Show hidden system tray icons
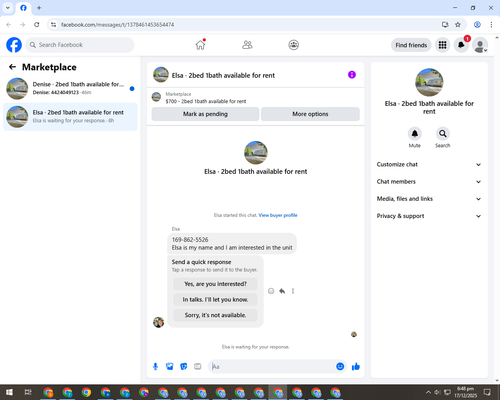500x400 pixels. [428, 392]
